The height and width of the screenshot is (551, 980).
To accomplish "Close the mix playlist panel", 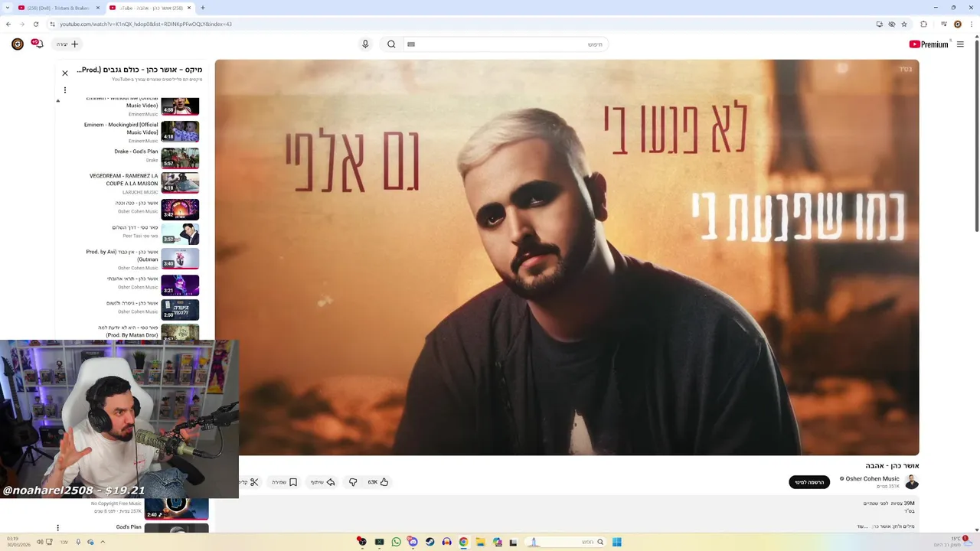I will tap(65, 73).
